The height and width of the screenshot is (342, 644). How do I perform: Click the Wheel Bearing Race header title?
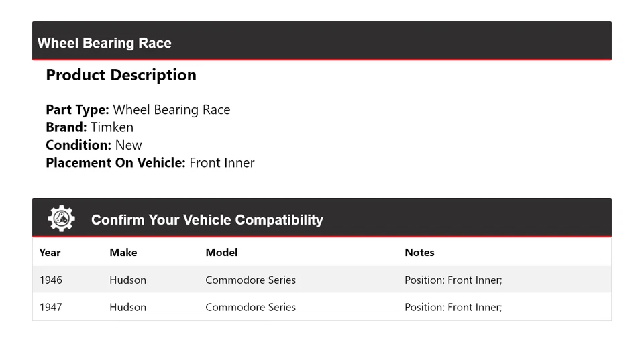[105, 43]
